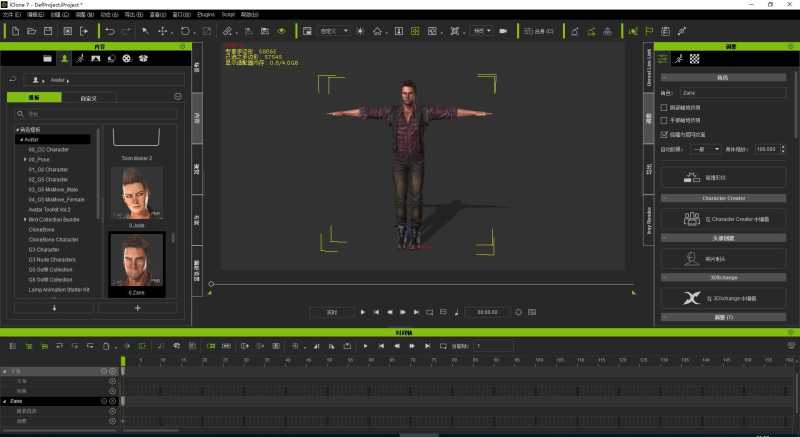The width and height of the screenshot is (800, 437).
Task: Click the viewport playback scrubber bar
Action: [420, 284]
